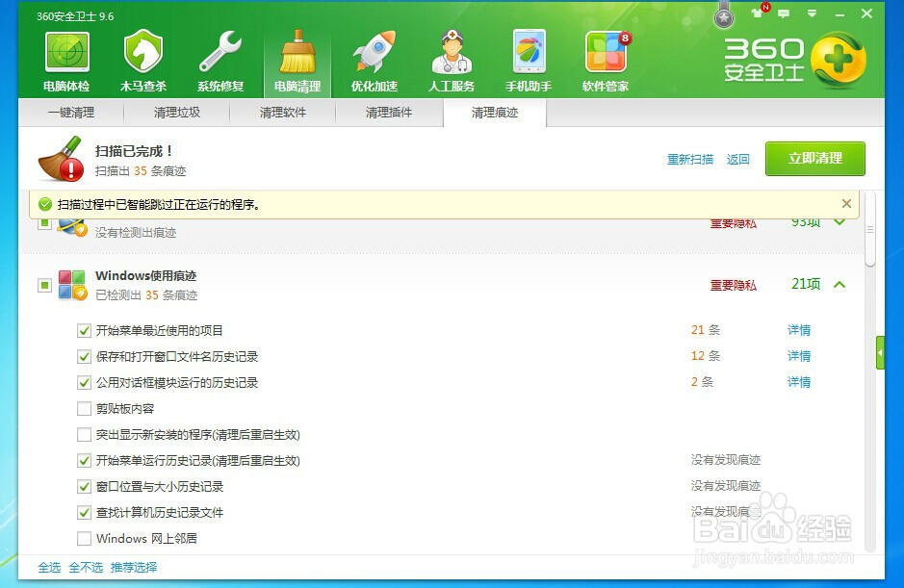Open 系统修复 wrench icon
This screenshot has width=904, height=588.
click(220, 52)
